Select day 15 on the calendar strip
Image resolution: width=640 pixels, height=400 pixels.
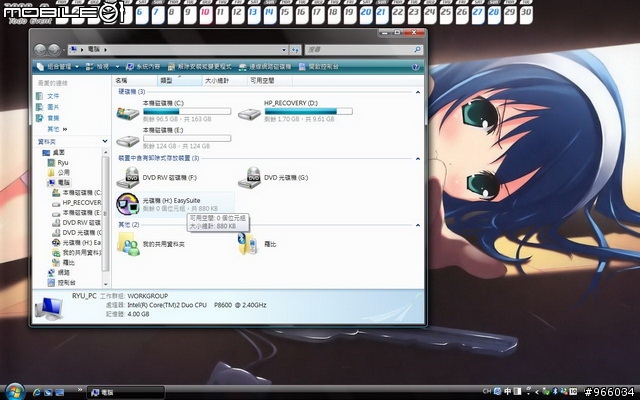(x=285, y=13)
